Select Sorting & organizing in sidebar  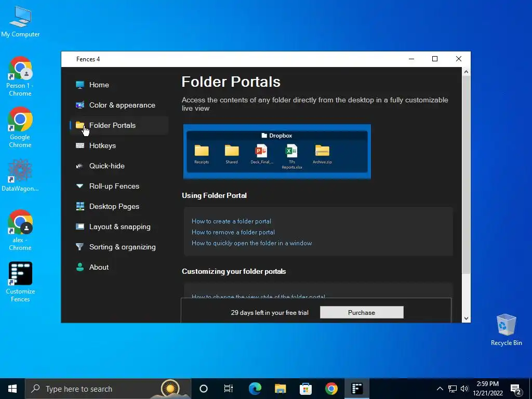119,247
